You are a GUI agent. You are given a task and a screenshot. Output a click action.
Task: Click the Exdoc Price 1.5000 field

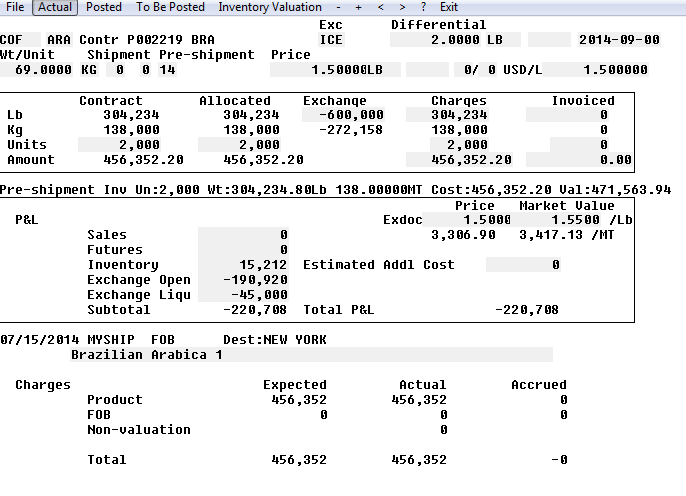pos(467,220)
